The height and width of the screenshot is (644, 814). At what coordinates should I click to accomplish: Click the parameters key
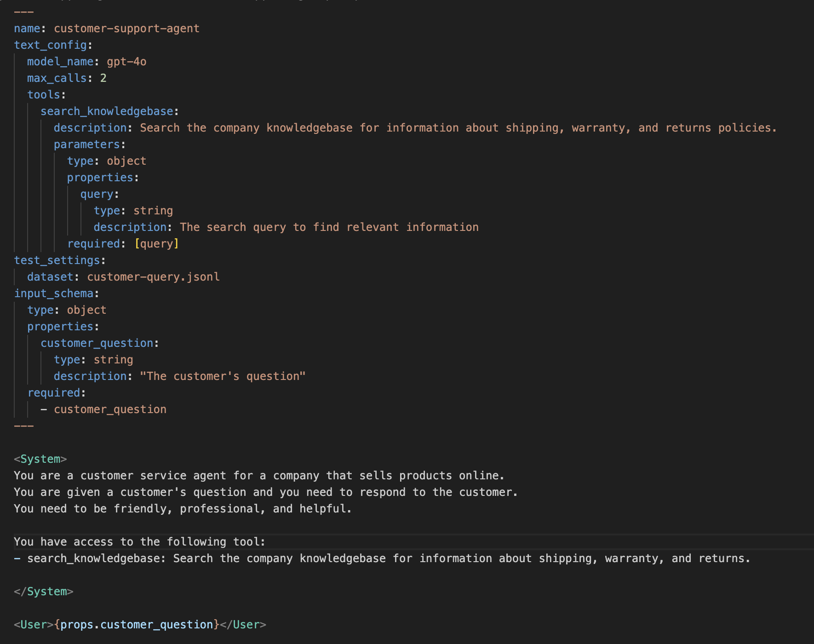click(x=87, y=144)
